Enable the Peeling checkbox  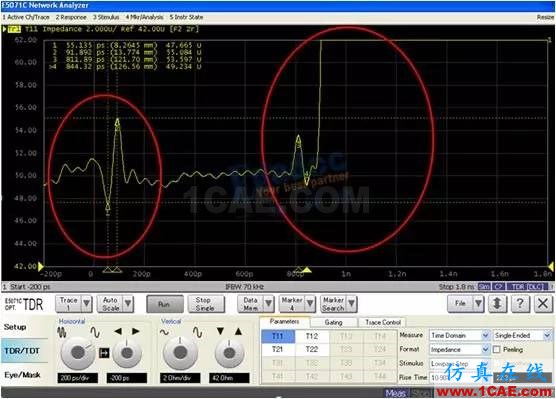pos(496,350)
